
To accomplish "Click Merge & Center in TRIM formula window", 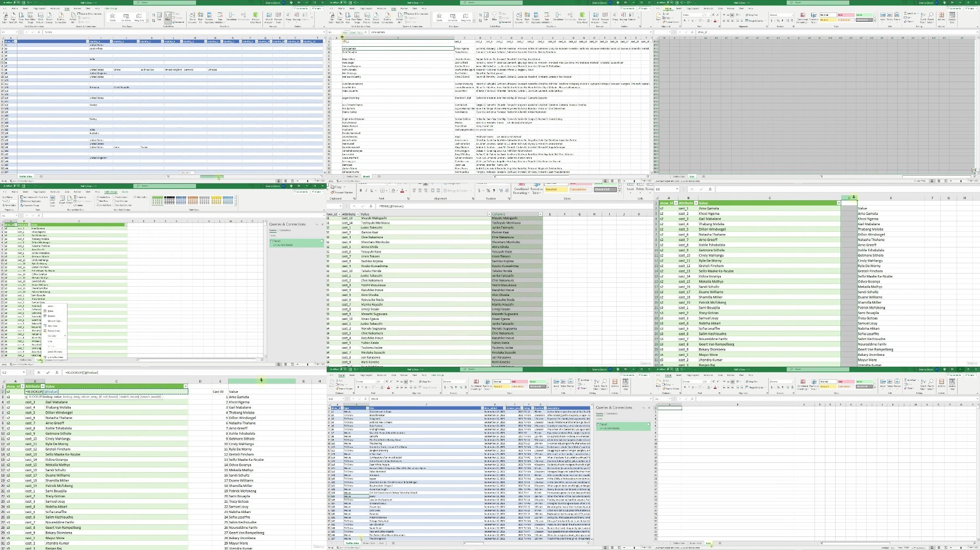I will point(456,190).
